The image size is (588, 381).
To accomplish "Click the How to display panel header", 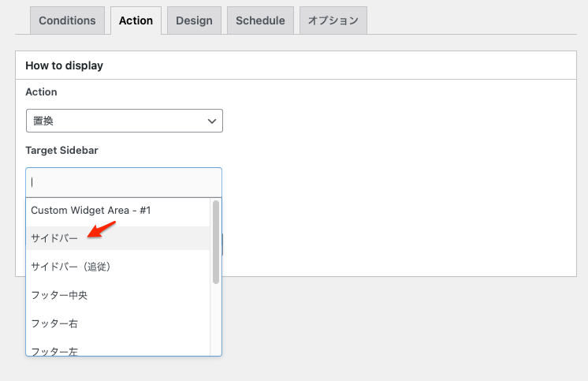I will (296, 65).
